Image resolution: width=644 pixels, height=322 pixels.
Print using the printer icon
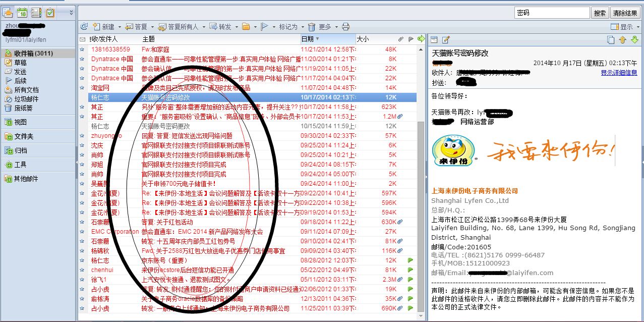[346, 27]
